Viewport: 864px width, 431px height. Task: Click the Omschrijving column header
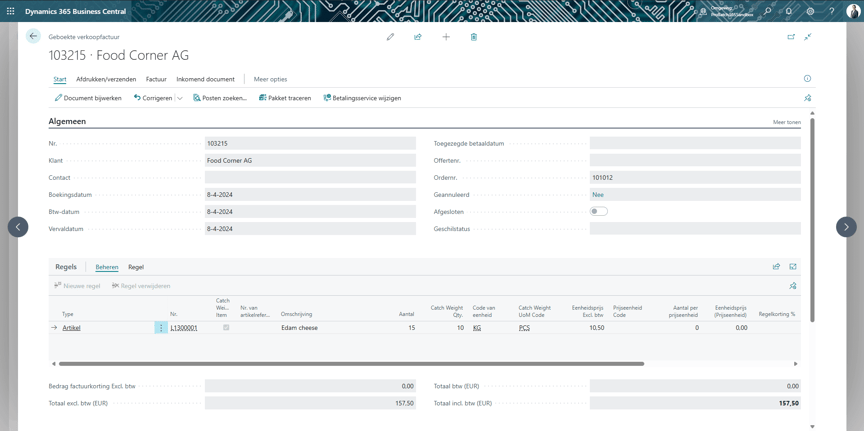coord(296,314)
